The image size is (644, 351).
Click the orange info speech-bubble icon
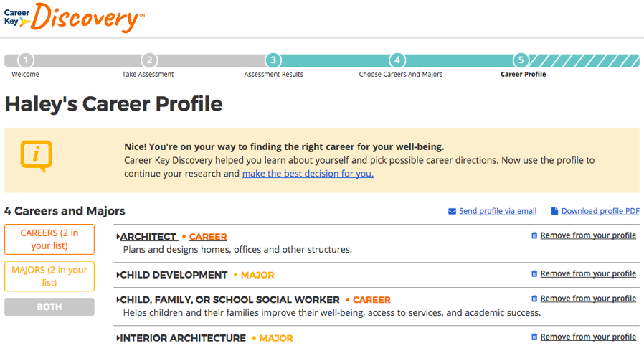[37, 156]
